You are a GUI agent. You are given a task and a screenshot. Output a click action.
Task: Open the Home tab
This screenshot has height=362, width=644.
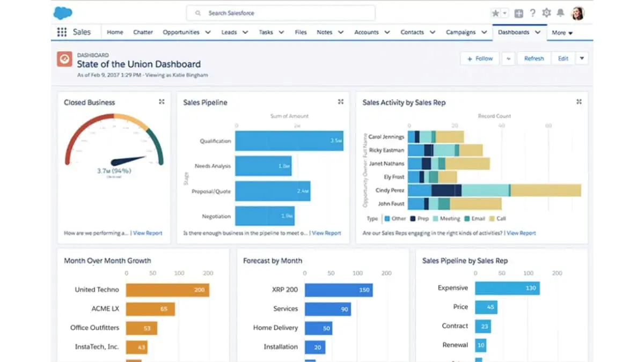[x=115, y=32]
